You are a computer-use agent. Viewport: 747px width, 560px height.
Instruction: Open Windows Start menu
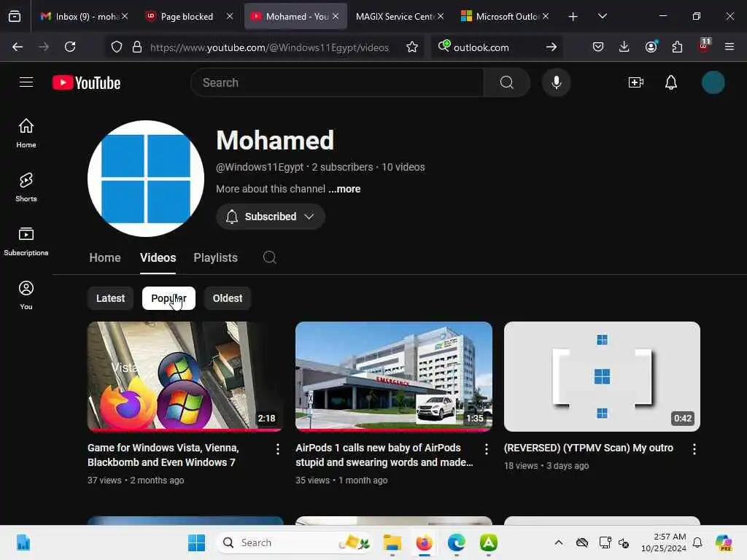[196, 542]
